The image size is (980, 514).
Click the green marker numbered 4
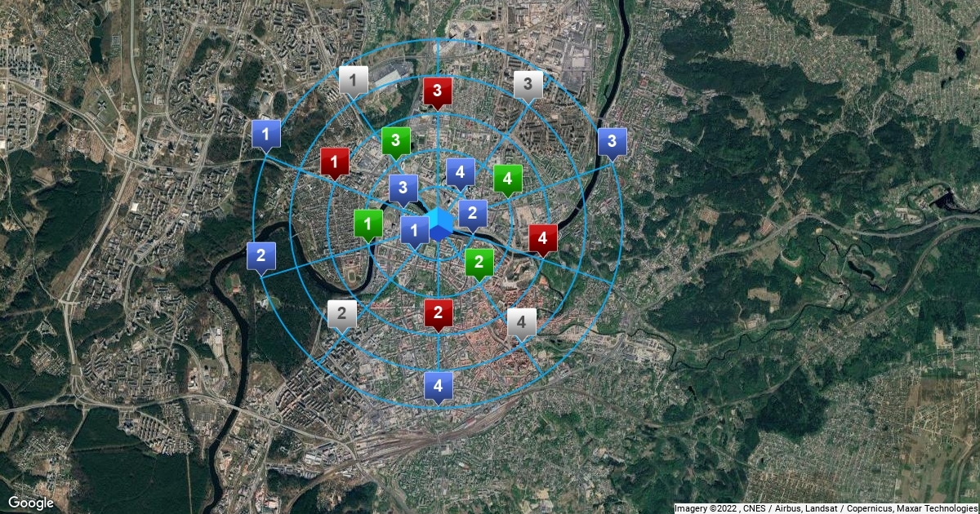[508, 178]
